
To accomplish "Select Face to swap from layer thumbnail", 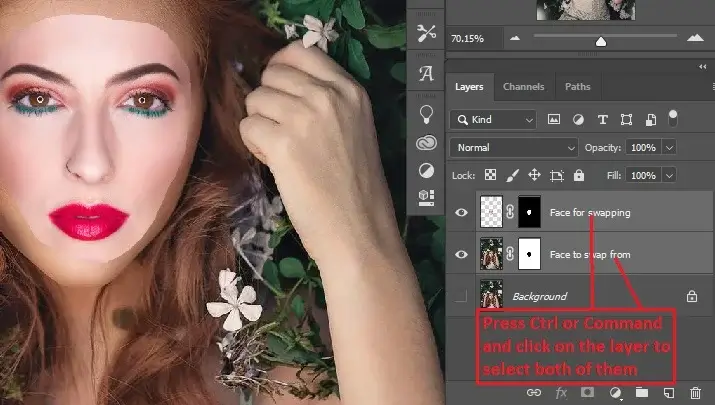I will 492,254.
